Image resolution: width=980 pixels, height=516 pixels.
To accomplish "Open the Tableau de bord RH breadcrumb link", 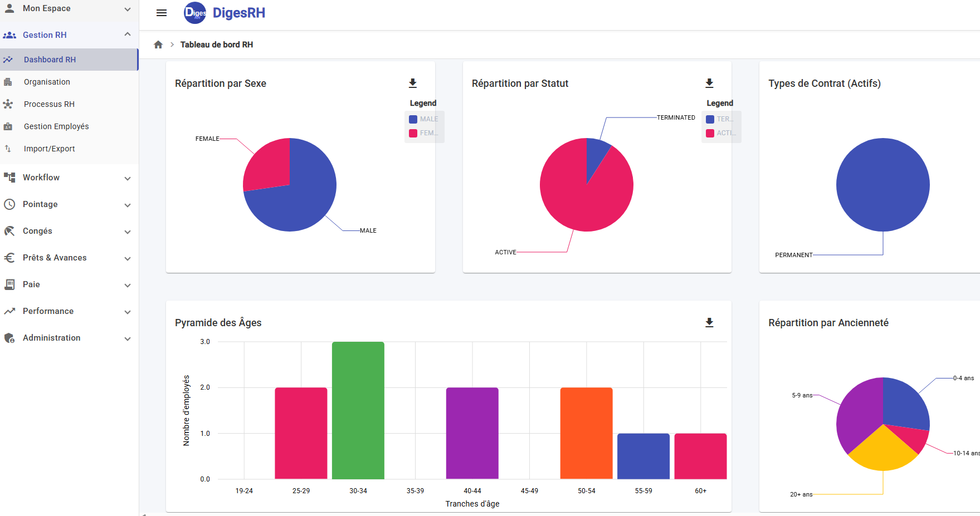I will (x=217, y=45).
